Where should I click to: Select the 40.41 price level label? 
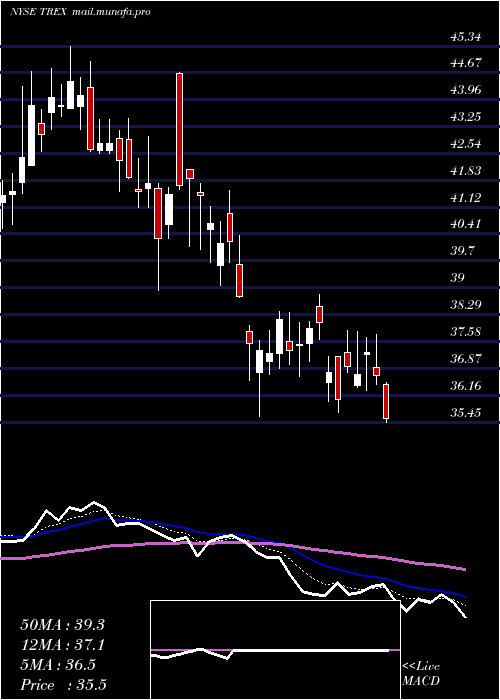coord(466,224)
